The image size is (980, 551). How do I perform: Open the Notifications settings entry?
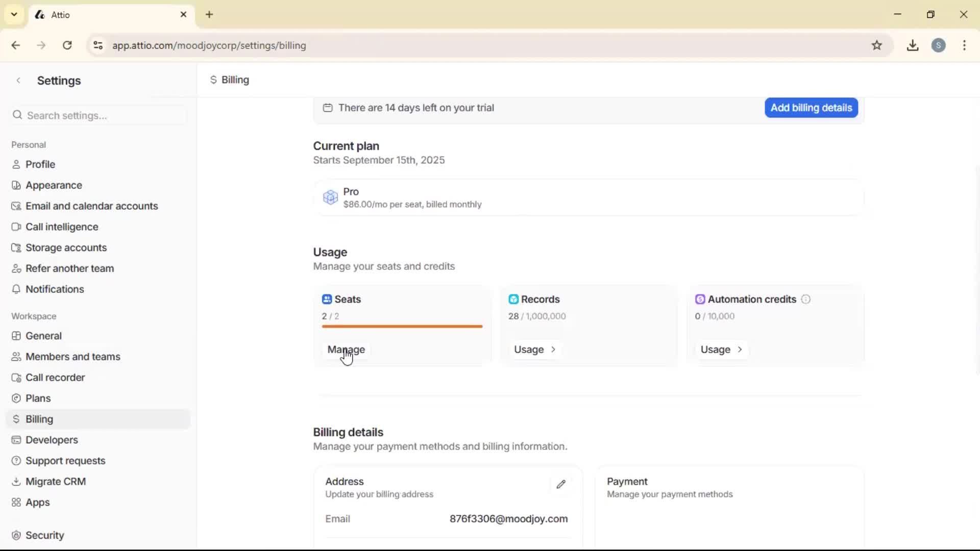point(55,289)
